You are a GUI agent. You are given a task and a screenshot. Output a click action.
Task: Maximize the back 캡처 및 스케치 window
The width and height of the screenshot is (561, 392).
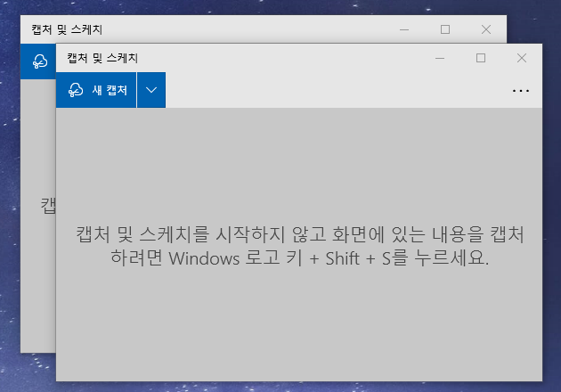coord(445,29)
